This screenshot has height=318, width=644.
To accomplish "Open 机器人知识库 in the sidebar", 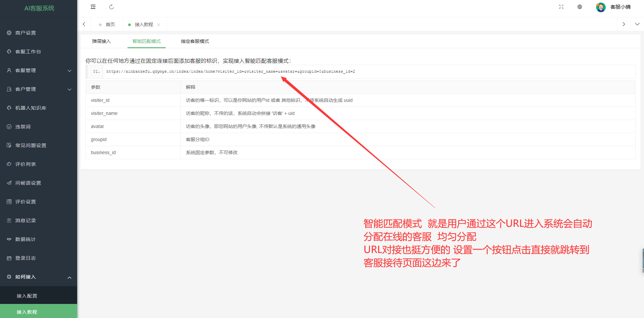I will pyautogui.click(x=39, y=108).
